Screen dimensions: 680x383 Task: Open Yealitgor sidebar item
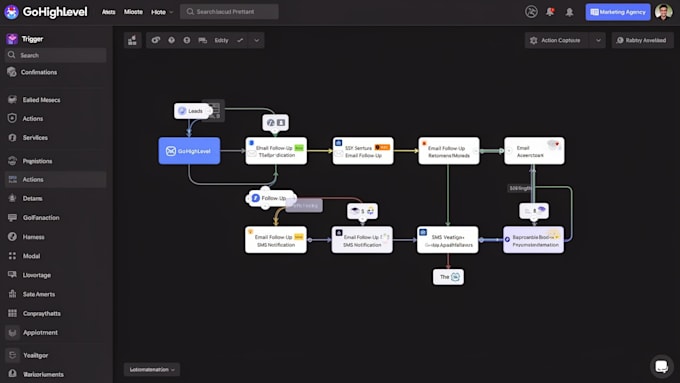pyautogui.click(x=56, y=355)
